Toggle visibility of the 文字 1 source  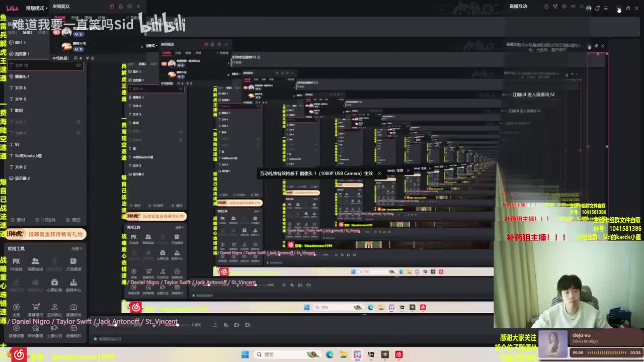78,122
